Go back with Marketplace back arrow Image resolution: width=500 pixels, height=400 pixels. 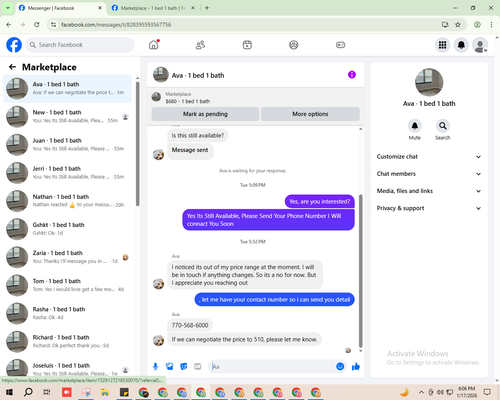(12, 67)
